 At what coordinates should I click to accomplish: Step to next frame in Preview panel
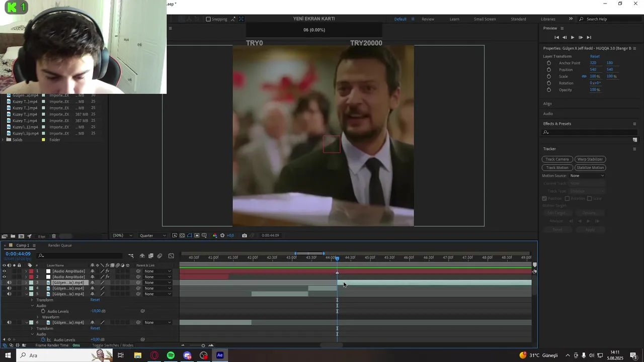click(581, 37)
